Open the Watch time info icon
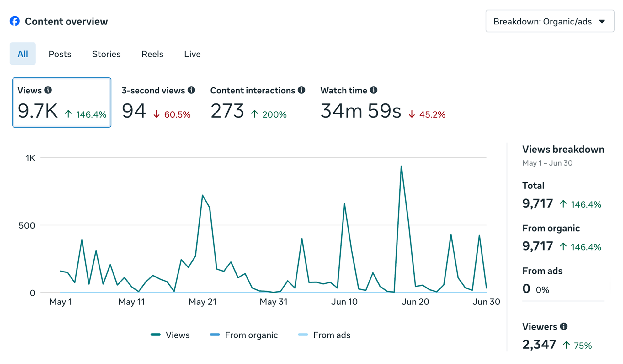Screen dimensions: 623x364 (x=374, y=90)
